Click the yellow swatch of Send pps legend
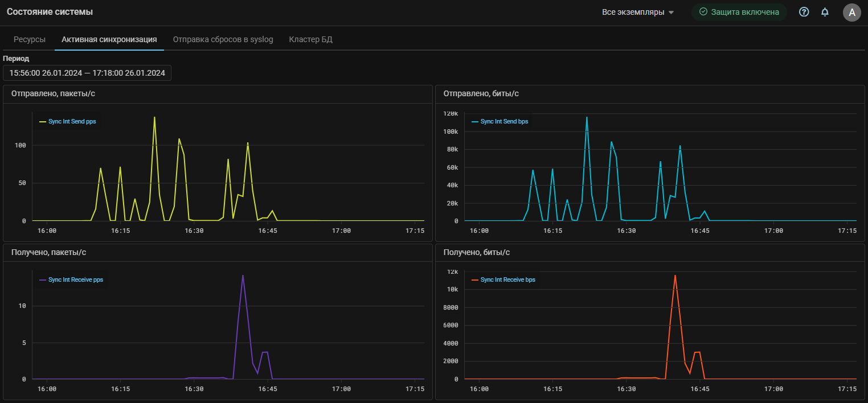 (42, 122)
